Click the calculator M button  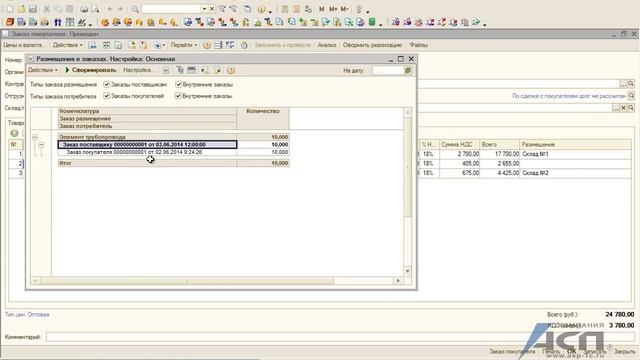point(322,9)
